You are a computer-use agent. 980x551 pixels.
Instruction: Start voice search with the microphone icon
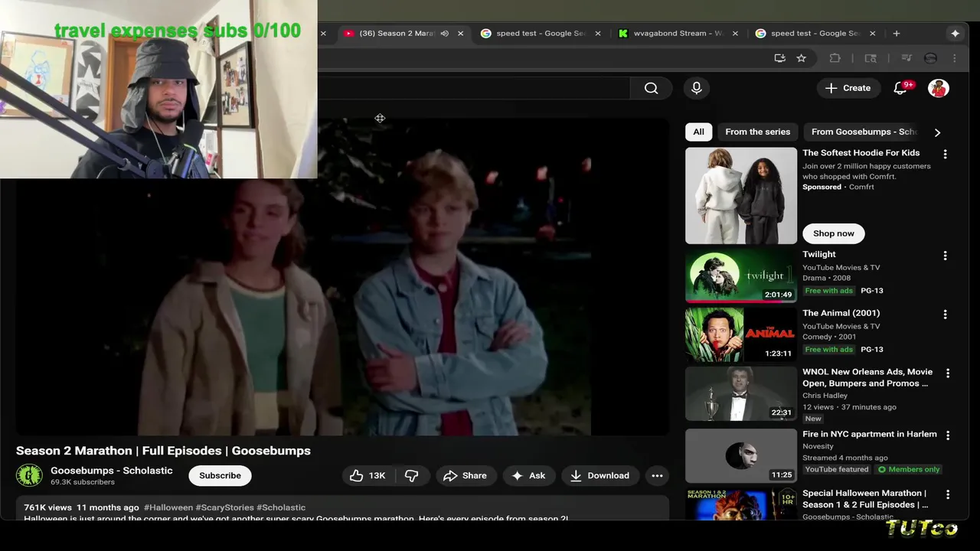tap(696, 88)
